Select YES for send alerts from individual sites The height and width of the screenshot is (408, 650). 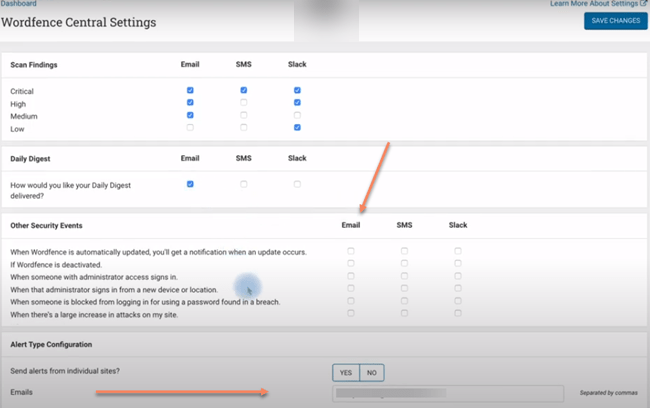tap(346, 373)
